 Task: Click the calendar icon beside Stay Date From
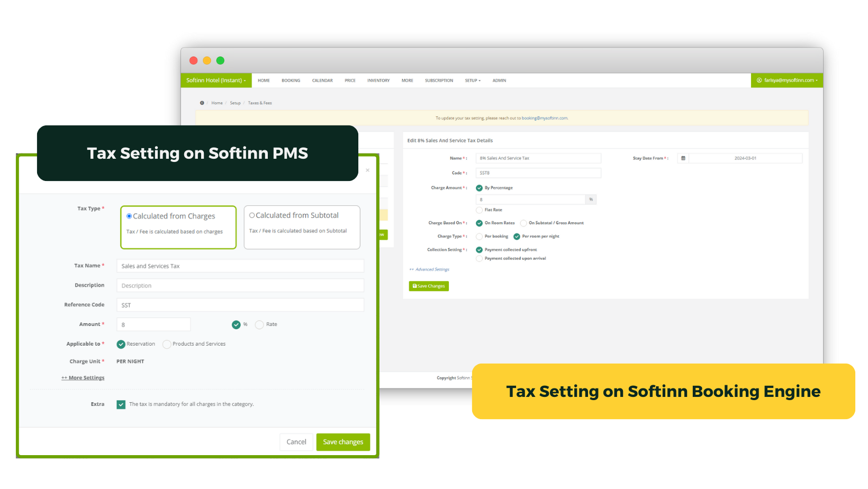click(683, 158)
